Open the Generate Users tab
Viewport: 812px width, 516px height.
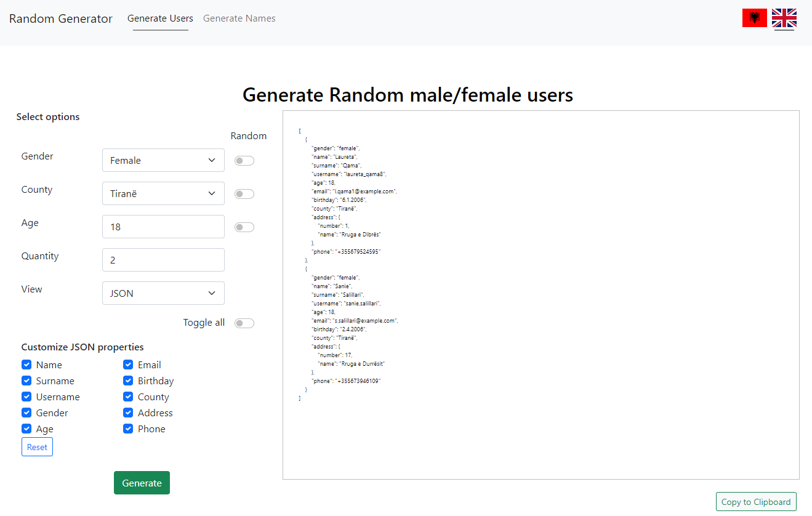(x=160, y=18)
